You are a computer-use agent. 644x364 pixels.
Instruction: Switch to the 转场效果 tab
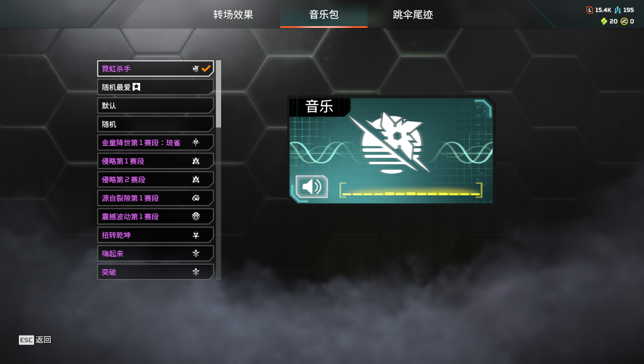[x=233, y=15]
